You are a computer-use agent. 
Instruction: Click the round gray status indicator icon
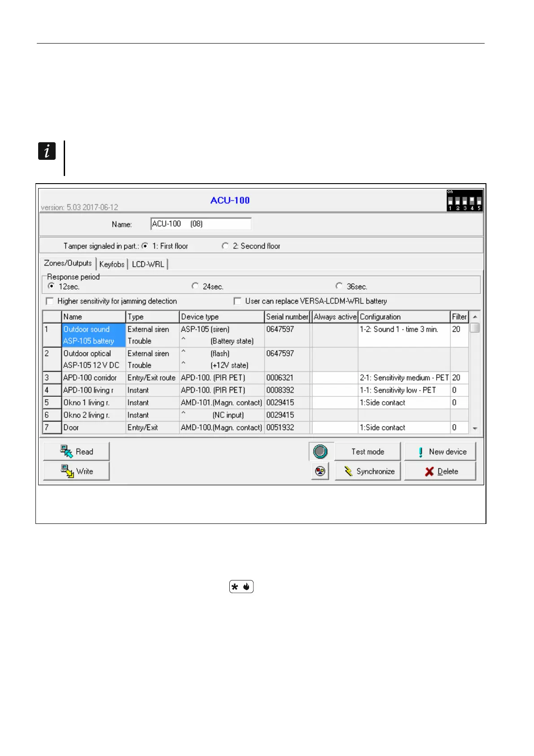(x=320, y=452)
